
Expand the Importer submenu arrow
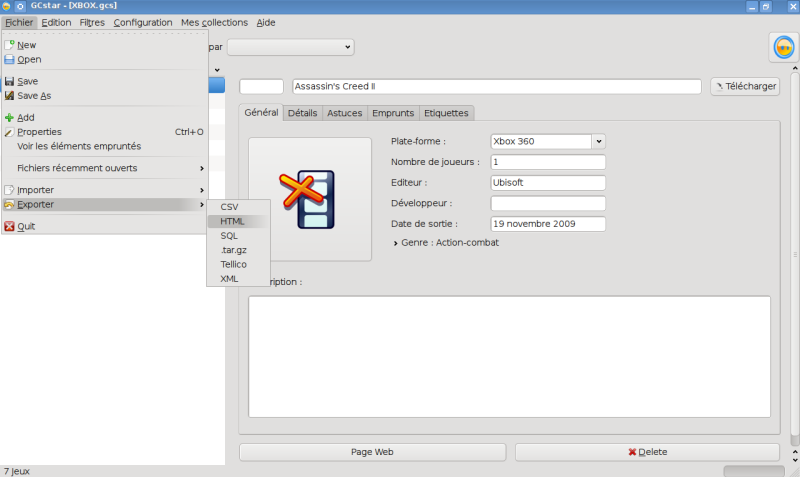pos(202,190)
